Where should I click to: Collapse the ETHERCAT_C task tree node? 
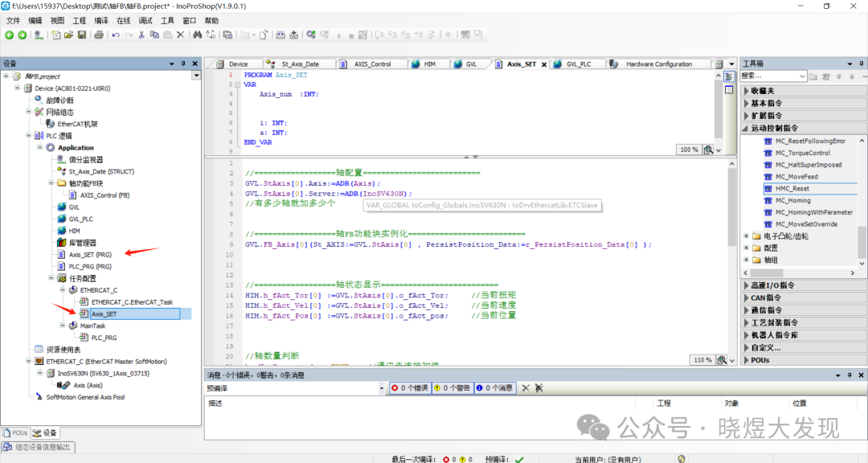click(x=63, y=290)
